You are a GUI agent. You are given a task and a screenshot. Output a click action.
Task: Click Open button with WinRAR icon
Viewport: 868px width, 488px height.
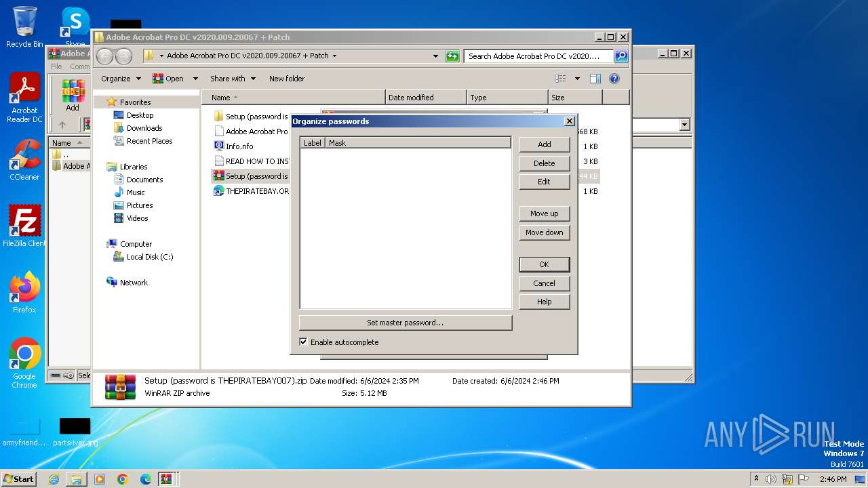(168, 79)
